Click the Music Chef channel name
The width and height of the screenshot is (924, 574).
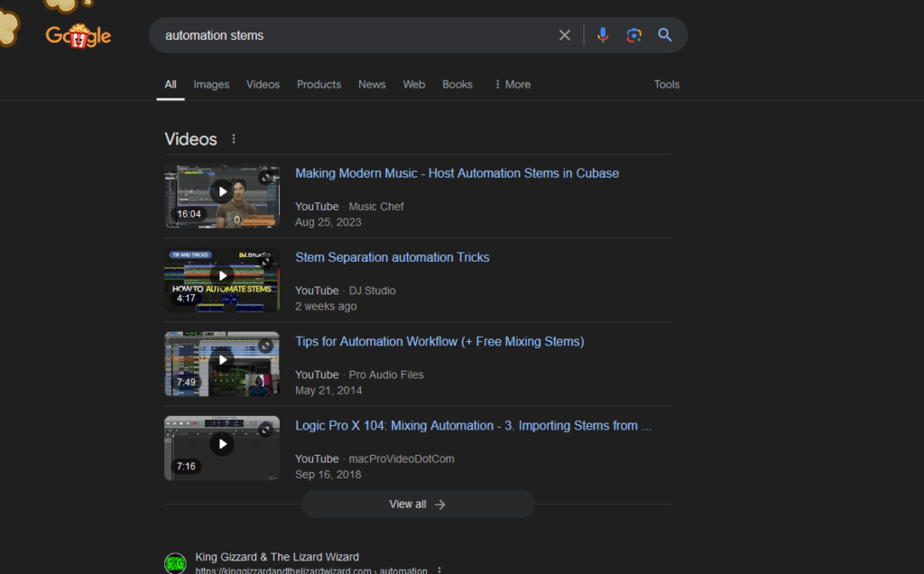pyautogui.click(x=376, y=207)
